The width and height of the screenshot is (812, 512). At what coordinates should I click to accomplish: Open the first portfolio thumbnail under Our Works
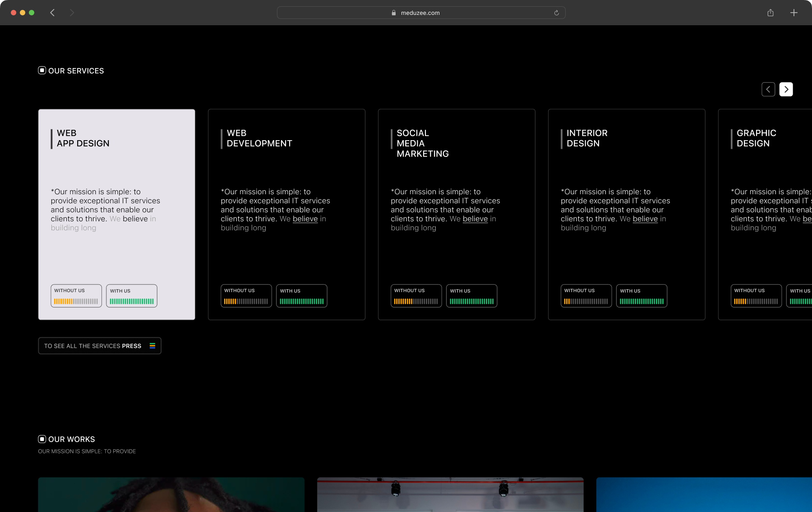click(x=171, y=494)
